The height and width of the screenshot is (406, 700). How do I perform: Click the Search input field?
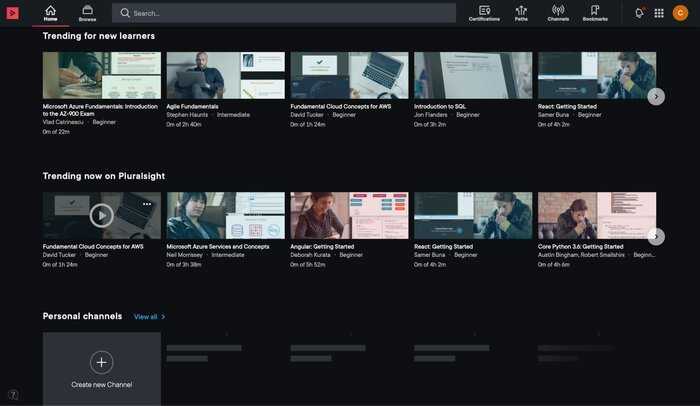click(284, 13)
